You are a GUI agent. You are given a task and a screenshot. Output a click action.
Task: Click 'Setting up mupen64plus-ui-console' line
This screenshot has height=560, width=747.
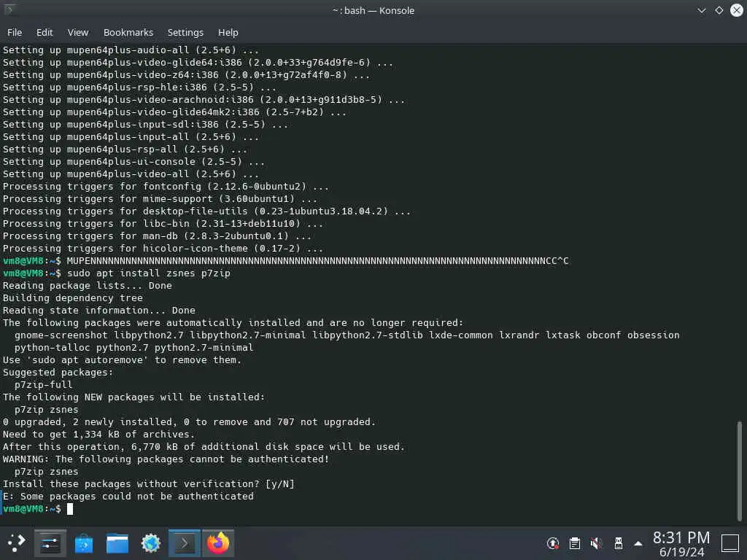tap(134, 161)
